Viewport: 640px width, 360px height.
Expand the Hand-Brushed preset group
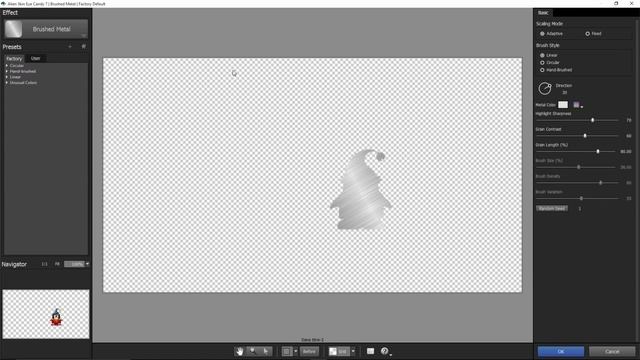pyautogui.click(x=7, y=71)
